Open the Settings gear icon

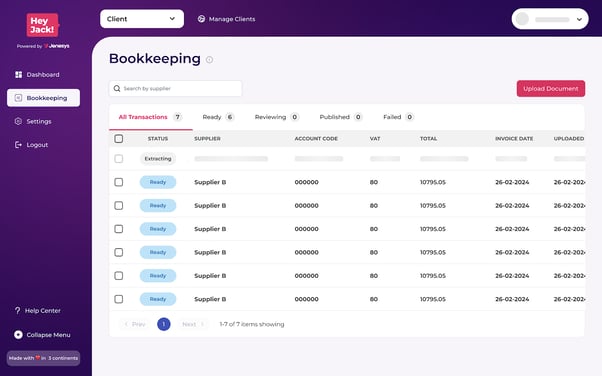[18, 121]
